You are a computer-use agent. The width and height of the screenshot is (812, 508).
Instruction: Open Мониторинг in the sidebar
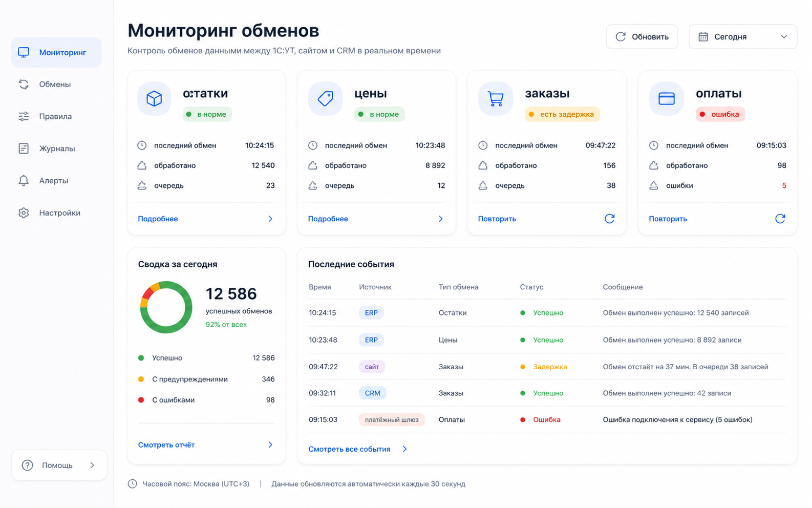coord(56,52)
